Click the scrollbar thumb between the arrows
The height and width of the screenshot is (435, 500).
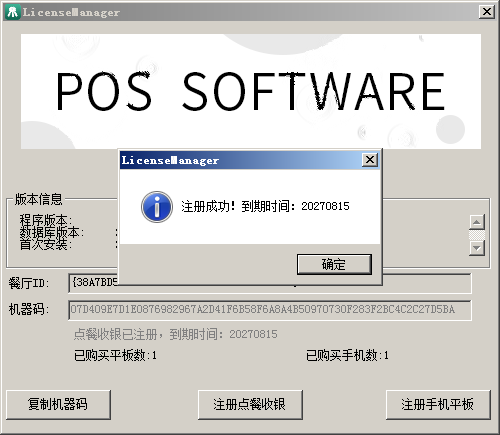(x=477, y=235)
